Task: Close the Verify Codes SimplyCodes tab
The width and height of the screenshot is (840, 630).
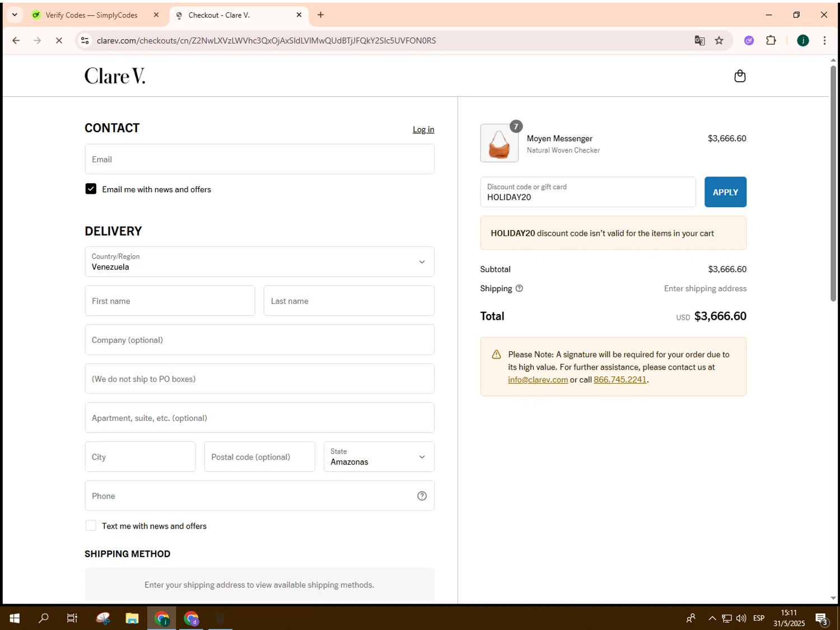Action: point(156,15)
